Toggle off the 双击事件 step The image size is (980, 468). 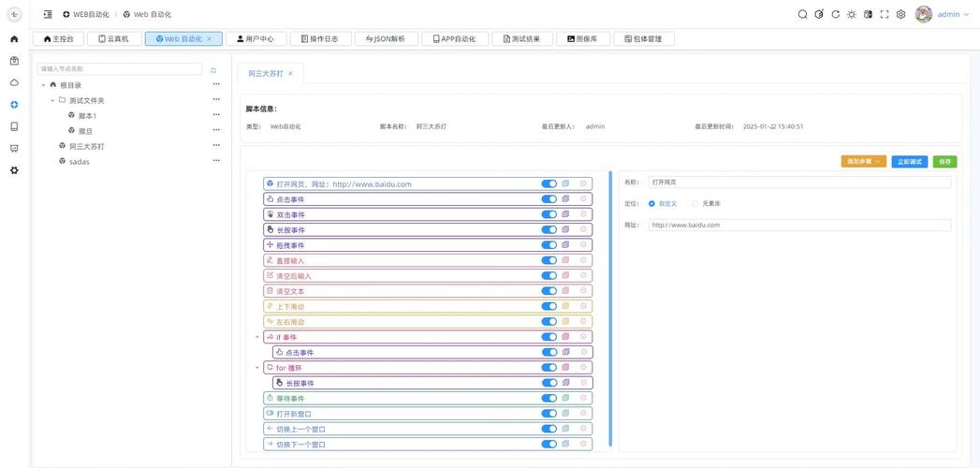point(549,214)
